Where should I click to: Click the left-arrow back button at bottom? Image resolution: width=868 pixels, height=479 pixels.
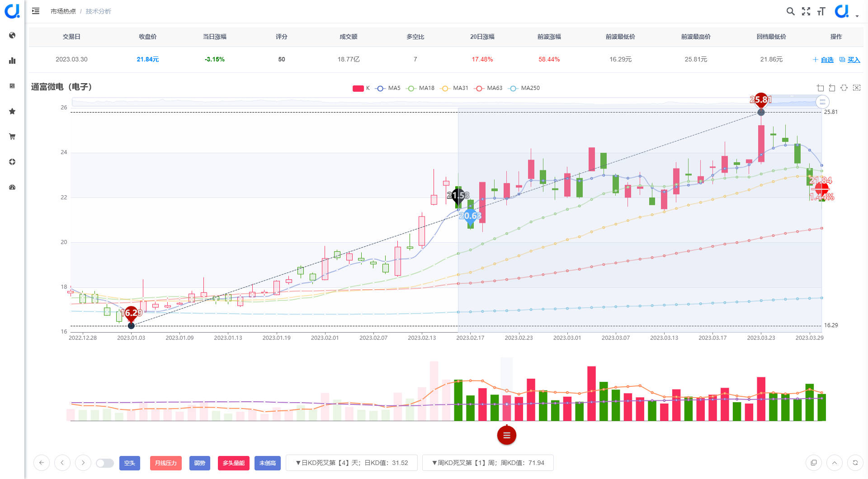pyautogui.click(x=42, y=463)
